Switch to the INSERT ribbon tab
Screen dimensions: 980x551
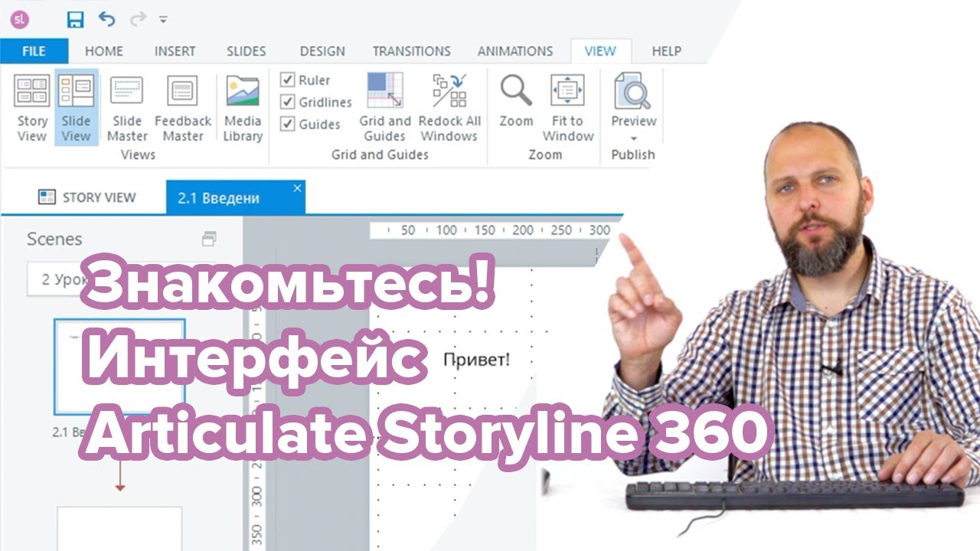click(x=175, y=51)
